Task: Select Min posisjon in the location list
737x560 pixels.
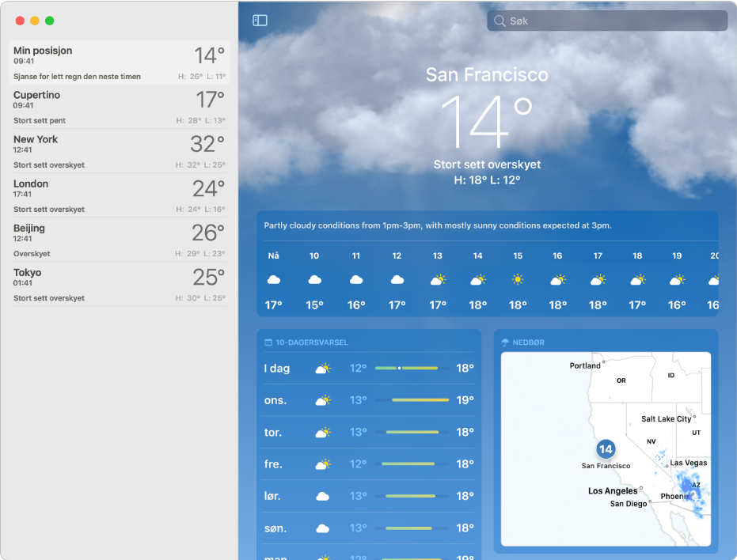Action: tap(120, 62)
